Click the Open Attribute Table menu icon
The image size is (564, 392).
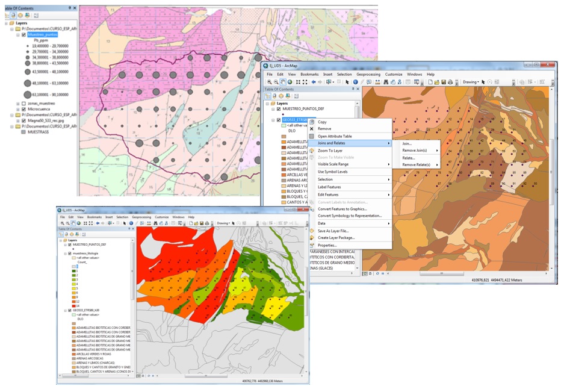[x=311, y=136]
